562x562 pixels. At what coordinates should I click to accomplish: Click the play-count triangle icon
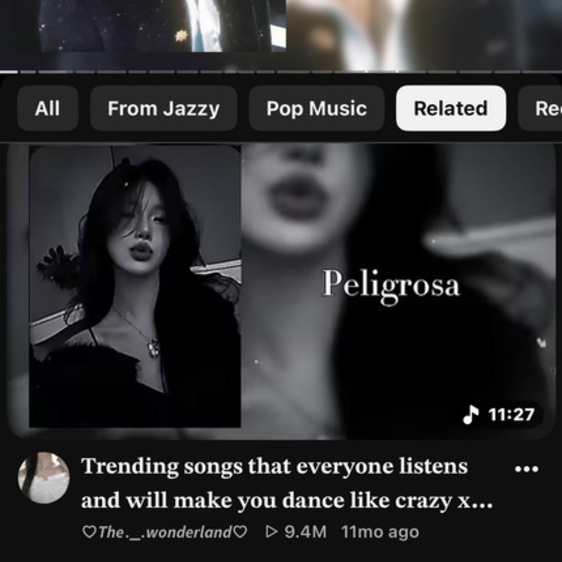[x=272, y=532]
